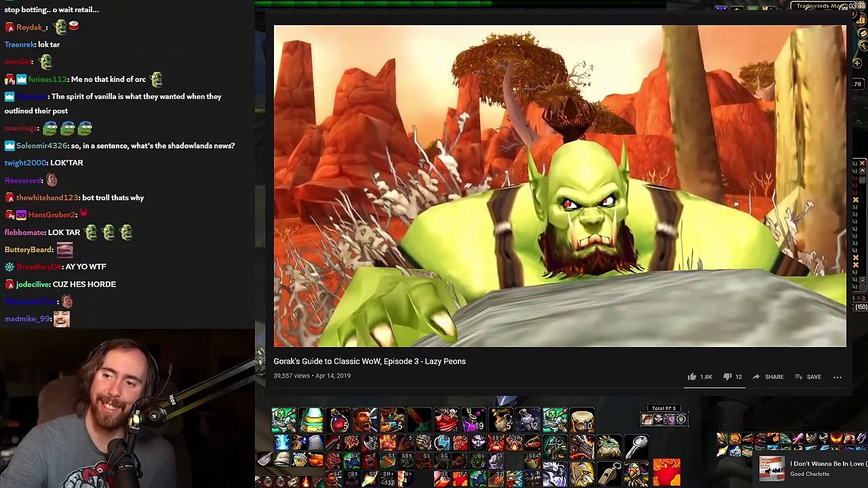Use the white vial with count 2
Viewport: 868px width, 488px height.
pos(528,420)
